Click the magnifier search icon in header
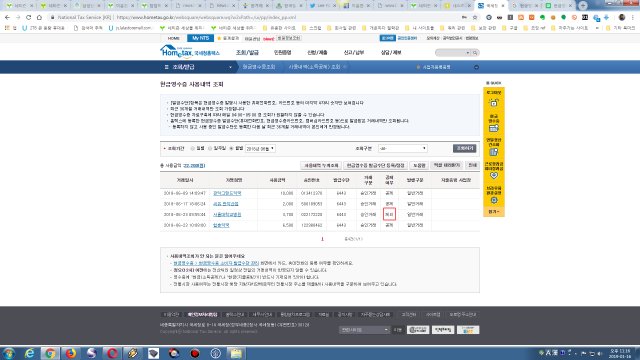Image resolution: width=640 pixels, height=360 pixels. pos(475,53)
